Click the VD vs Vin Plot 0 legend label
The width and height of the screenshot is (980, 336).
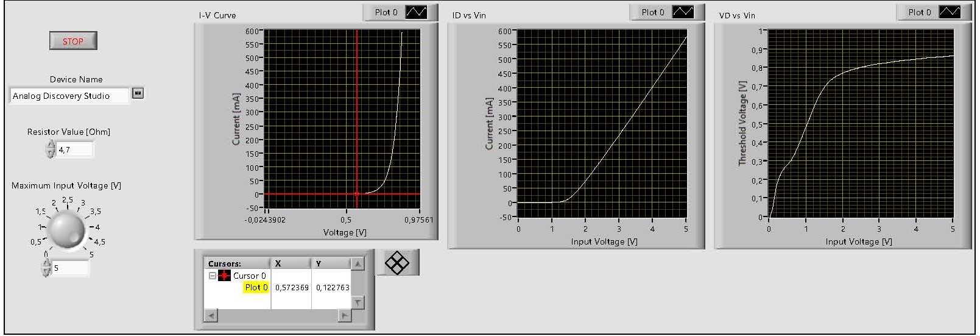[919, 12]
